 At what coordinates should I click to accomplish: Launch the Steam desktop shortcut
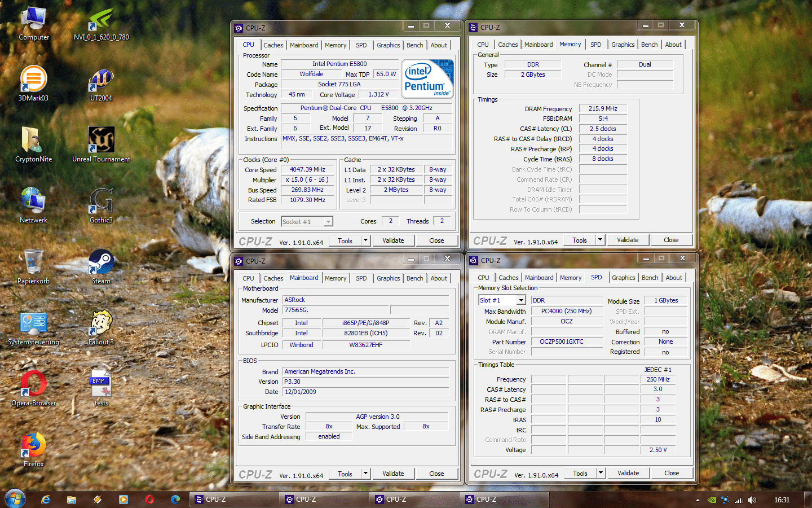pos(101,266)
